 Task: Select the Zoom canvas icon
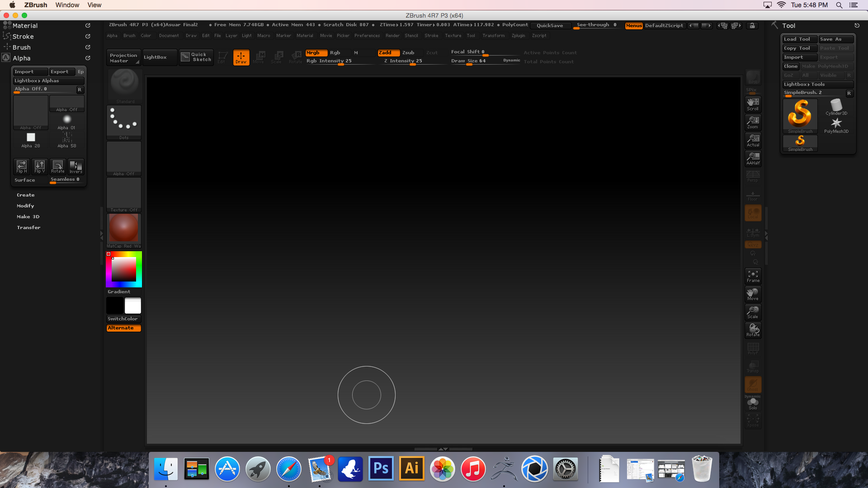coord(752,122)
